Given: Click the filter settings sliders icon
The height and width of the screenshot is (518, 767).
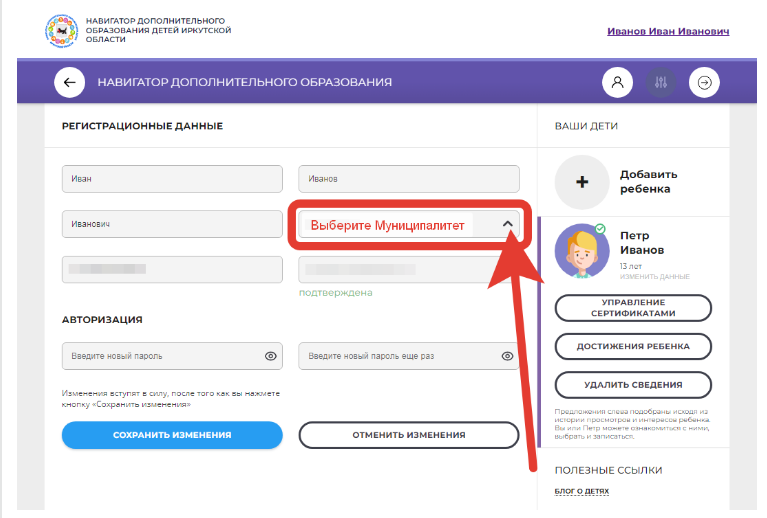Looking at the screenshot, I should 660,83.
